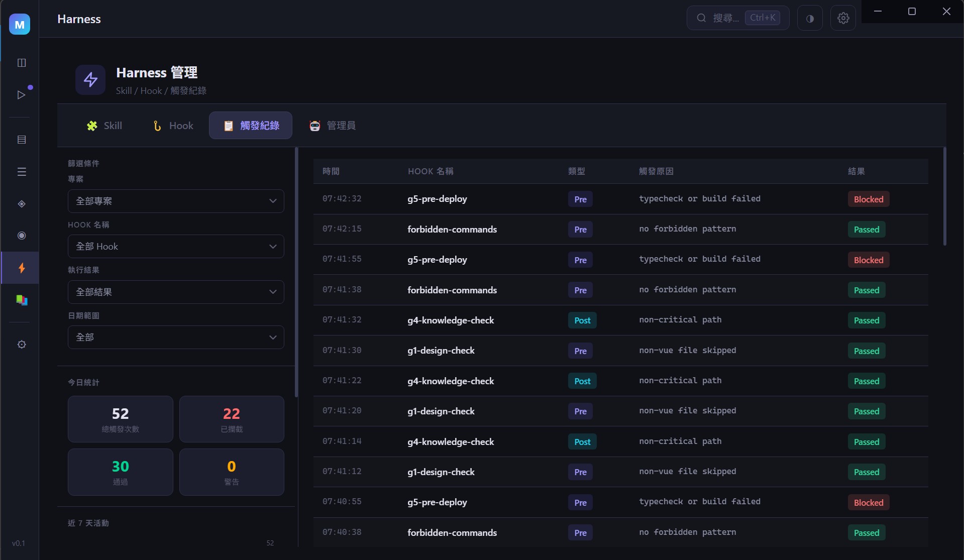Click the Skill / Hook / 觸發紀錄 breadcrumb

click(161, 90)
